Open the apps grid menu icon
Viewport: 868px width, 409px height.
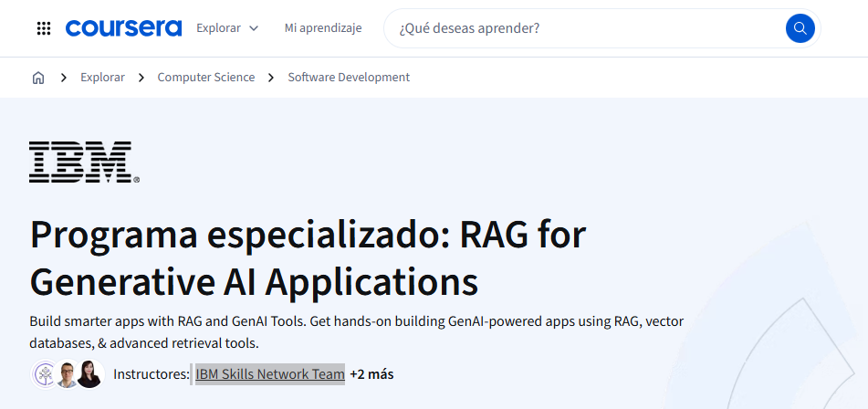44,28
